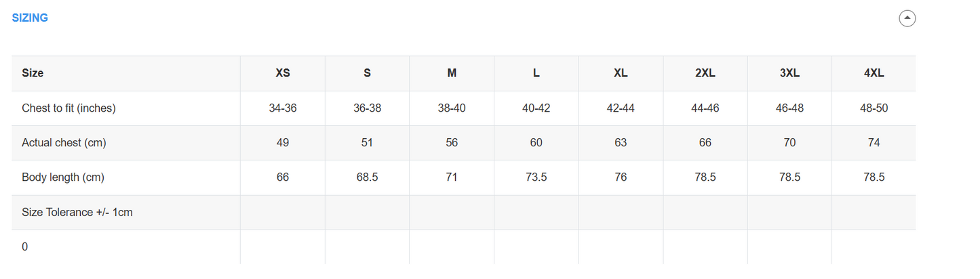Click the 'Body length (cm)' row label
Viewport: 980px width, 279px height.
coord(63,177)
